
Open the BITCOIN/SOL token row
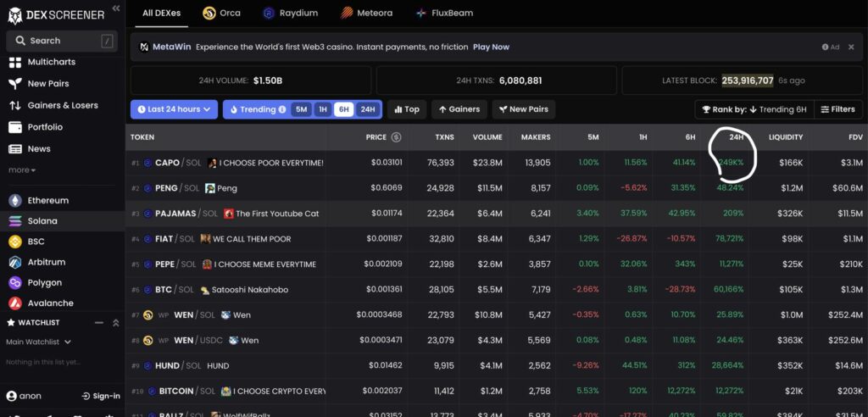[497, 392]
